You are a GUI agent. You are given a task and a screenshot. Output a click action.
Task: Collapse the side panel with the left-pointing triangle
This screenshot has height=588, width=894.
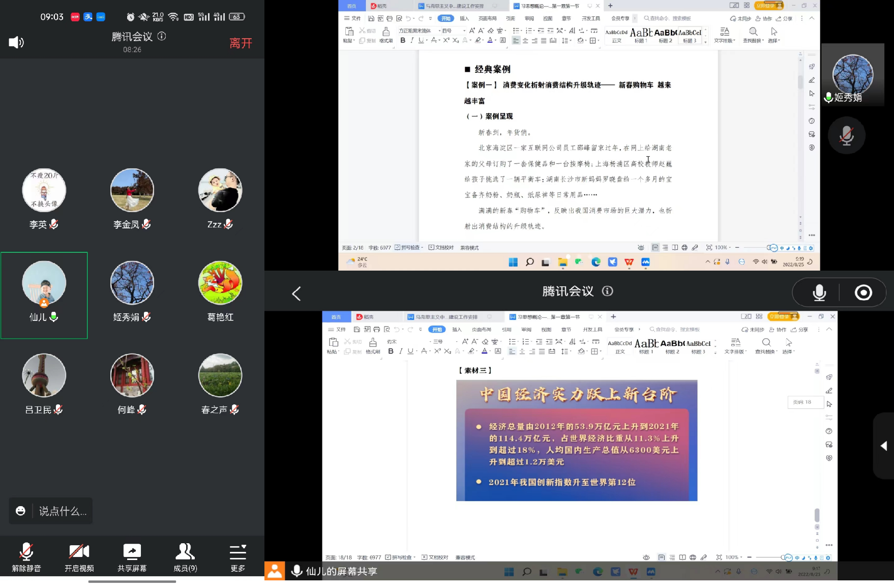(884, 446)
